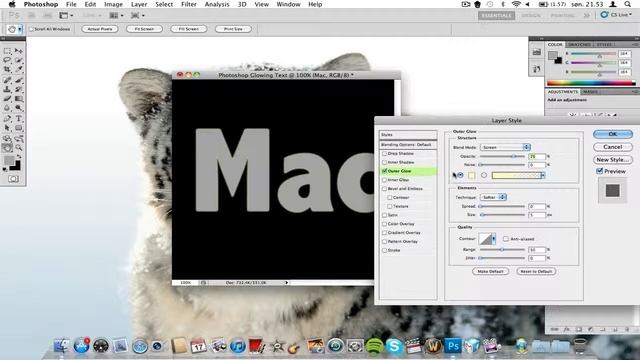Open Photoshop from the Dock
Screen dimensions: 640x360
coord(453,346)
